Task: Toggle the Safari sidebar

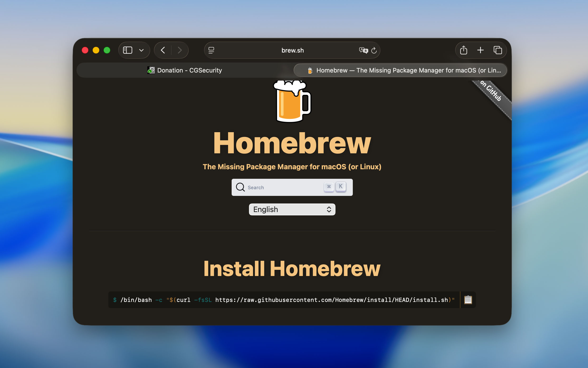Action: pyautogui.click(x=127, y=50)
